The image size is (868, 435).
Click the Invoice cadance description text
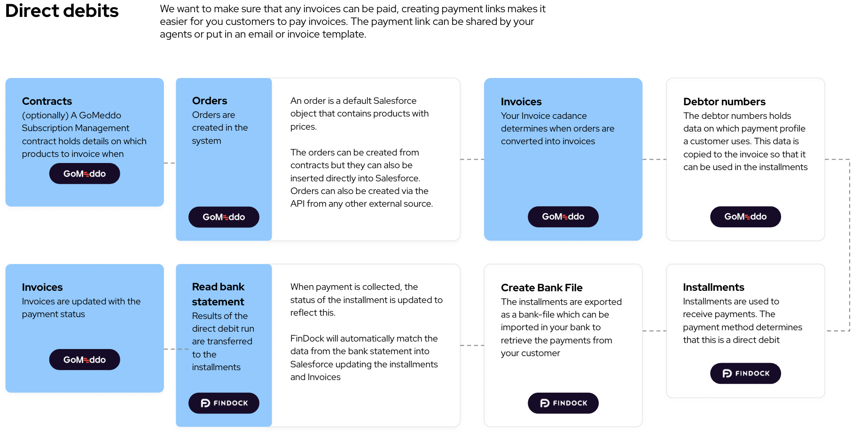coord(557,129)
